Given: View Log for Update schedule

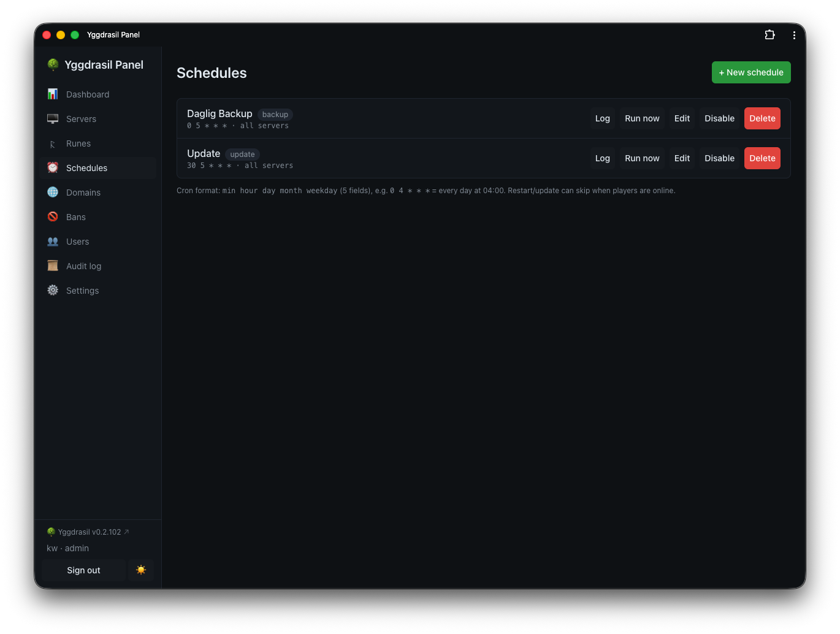Looking at the screenshot, I should 603,158.
